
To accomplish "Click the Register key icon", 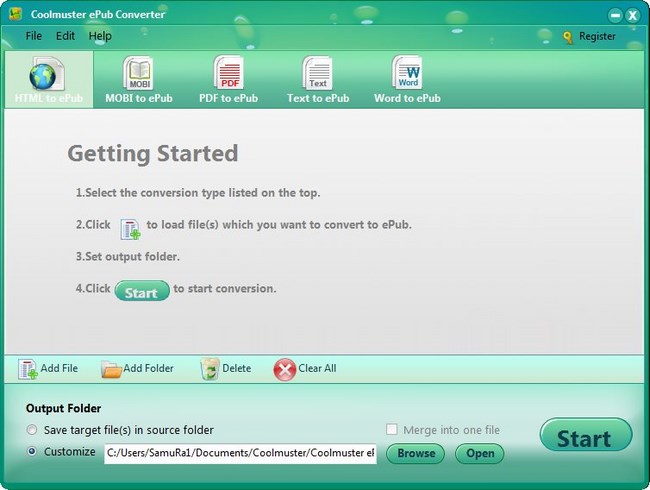I will (568, 37).
